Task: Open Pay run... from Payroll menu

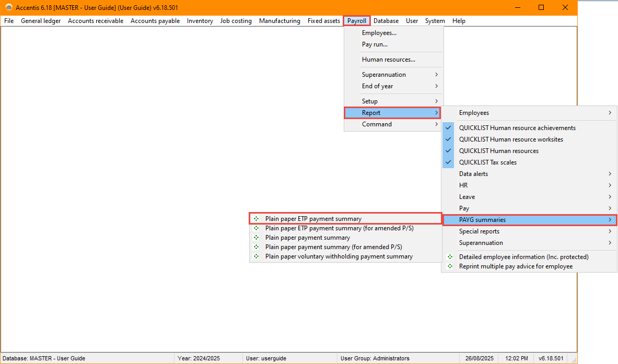Action: point(375,44)
